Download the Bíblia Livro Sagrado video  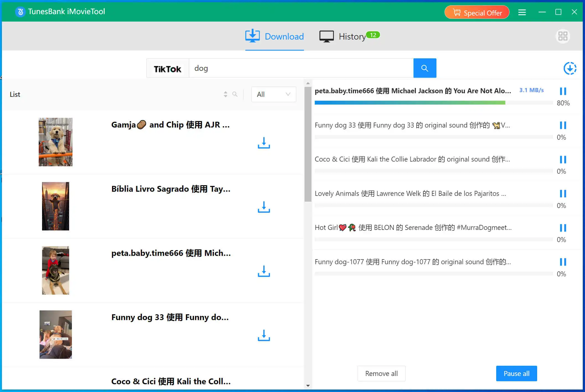pos(264,207)
